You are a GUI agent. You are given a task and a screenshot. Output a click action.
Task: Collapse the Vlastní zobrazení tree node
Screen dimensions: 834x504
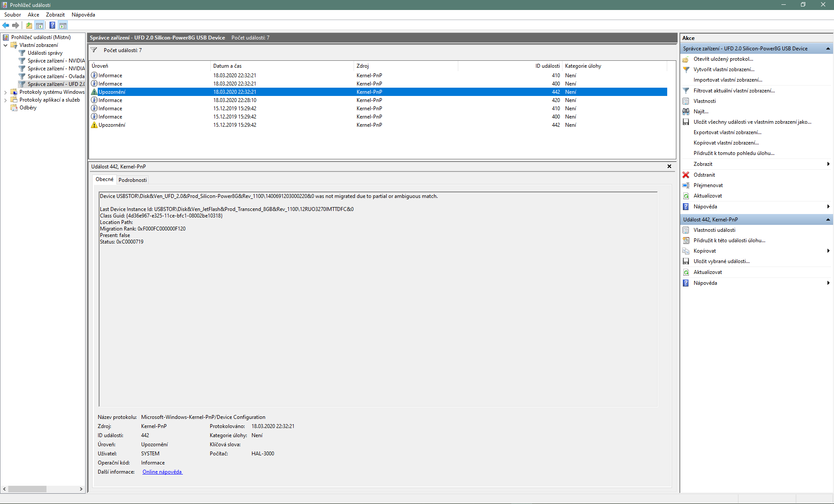click(x=5, y=45)
